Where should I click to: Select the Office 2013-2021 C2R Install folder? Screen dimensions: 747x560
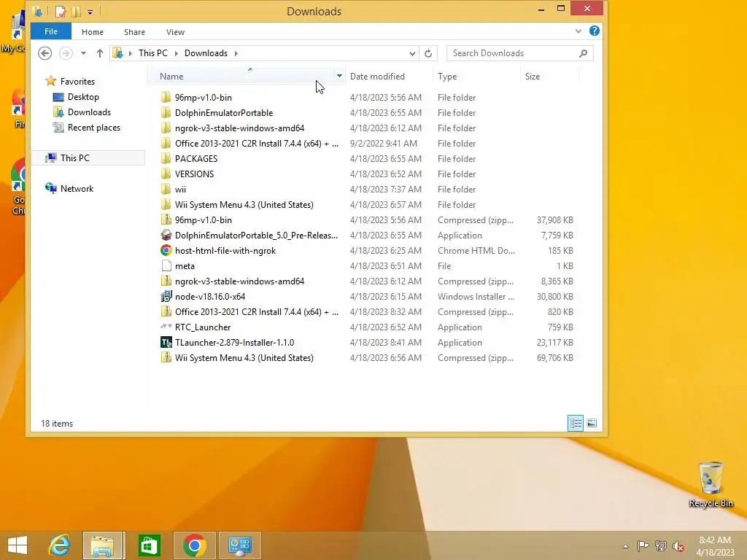click(256, 144)
